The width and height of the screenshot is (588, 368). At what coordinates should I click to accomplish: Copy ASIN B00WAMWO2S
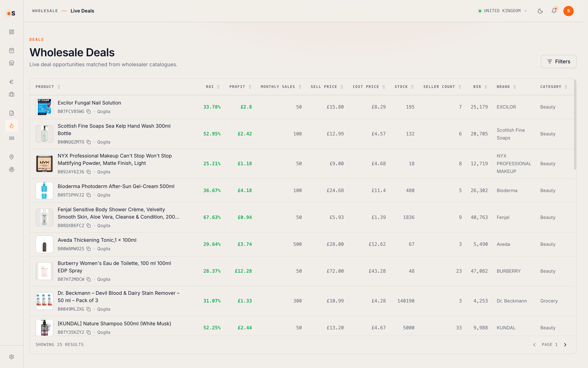click(89, 249)
